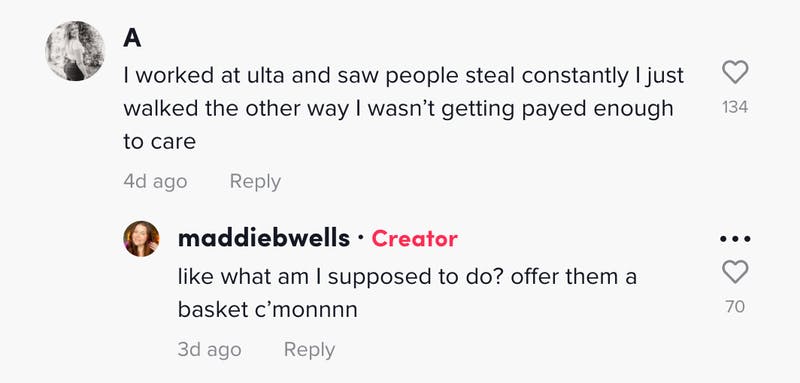Select the line starting "walked the other way"
Image resolution: width=800 pixels, height=383 pixels.
click(398, 109)
